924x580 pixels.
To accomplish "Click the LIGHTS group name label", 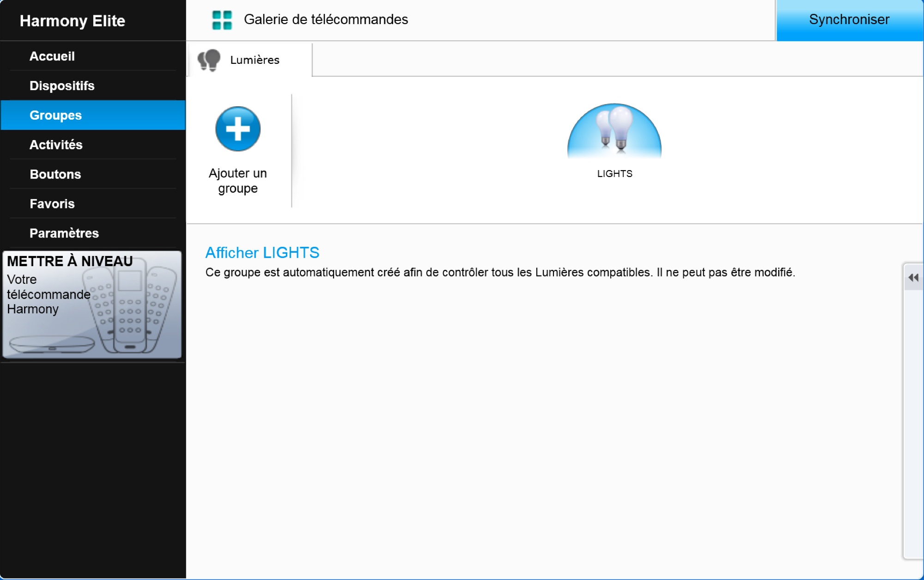I will coord(614,174).
